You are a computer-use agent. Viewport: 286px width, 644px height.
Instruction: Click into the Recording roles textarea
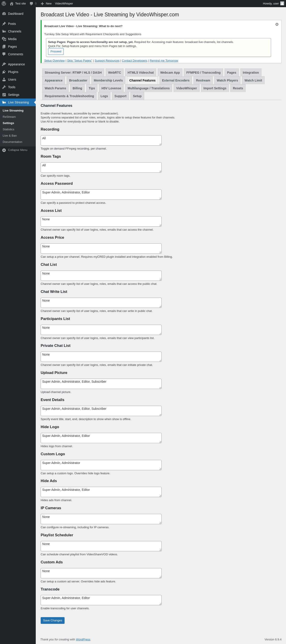click(101, 140)
